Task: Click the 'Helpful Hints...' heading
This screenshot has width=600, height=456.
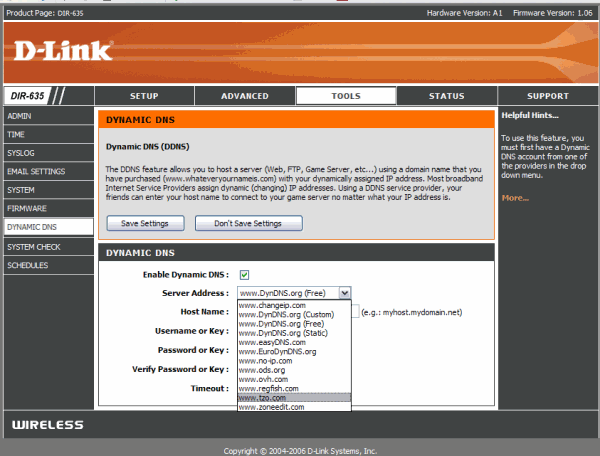Action: pos(530,115)
